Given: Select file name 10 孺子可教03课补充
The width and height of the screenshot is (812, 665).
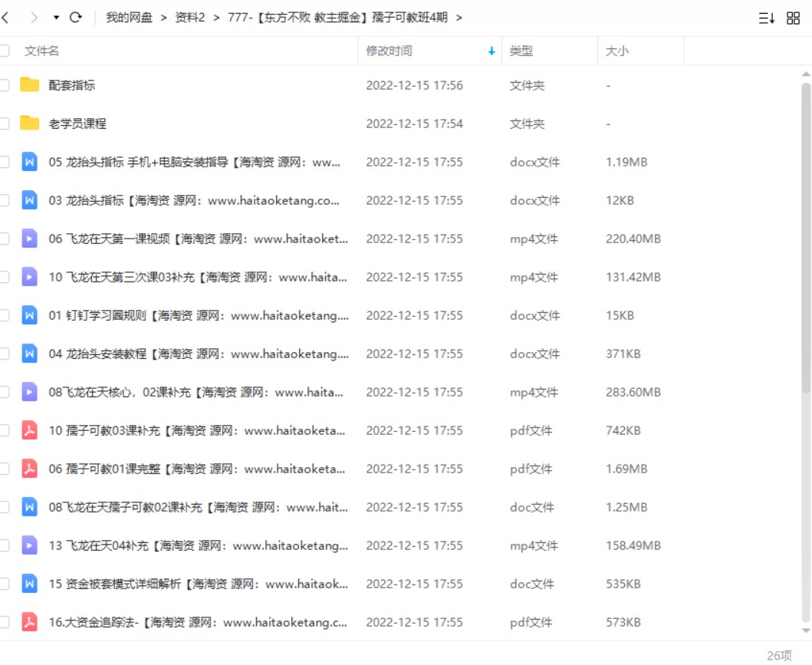Looking at the screenshot, I should coord(197,430).
